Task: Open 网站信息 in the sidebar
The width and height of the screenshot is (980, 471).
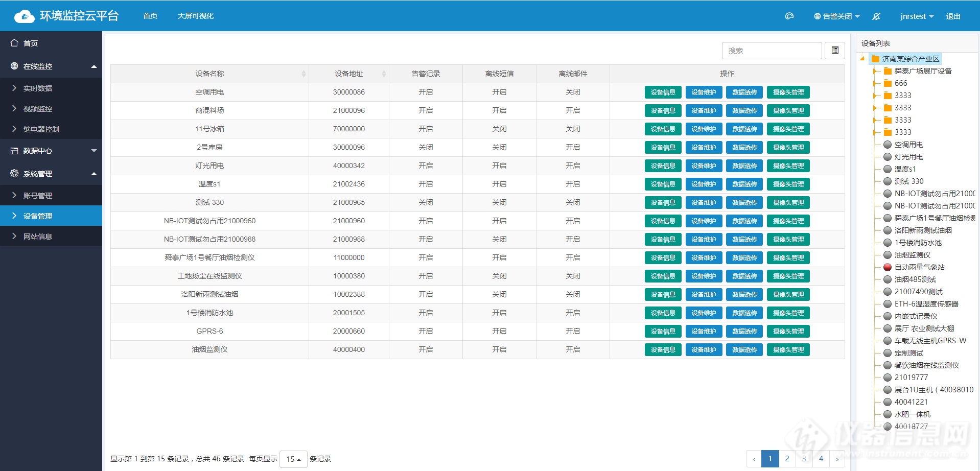Action: click(51, 237)
